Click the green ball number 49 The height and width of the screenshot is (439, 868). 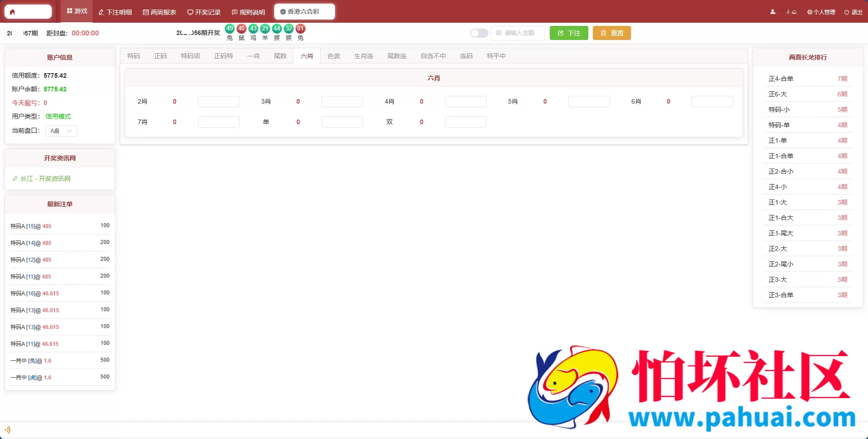click(230, 28)
